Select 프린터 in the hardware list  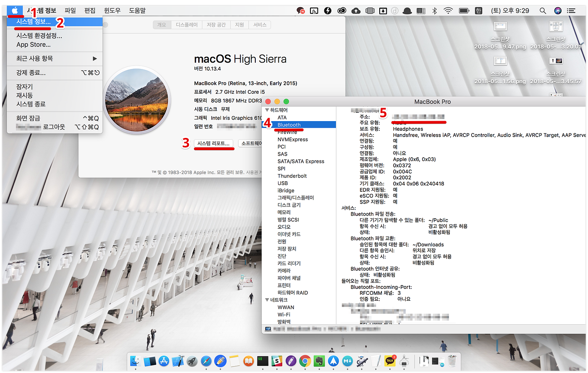(299, 286)
